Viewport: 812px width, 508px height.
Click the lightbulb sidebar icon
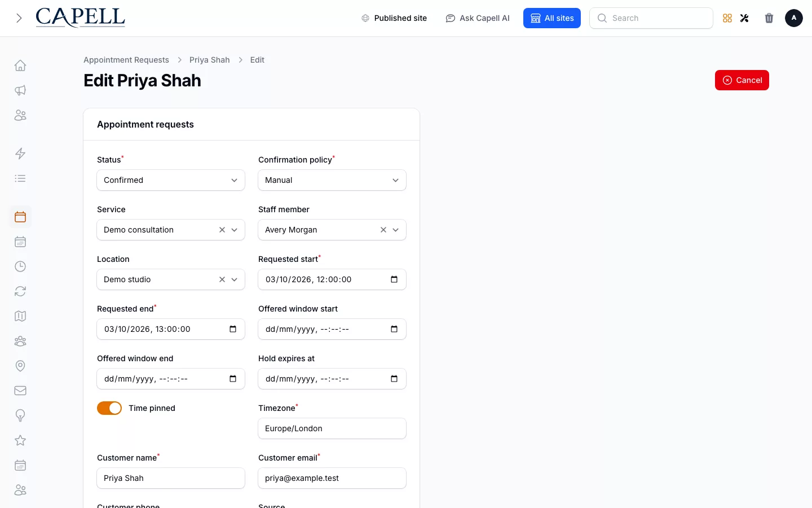(x=20, y=415)
